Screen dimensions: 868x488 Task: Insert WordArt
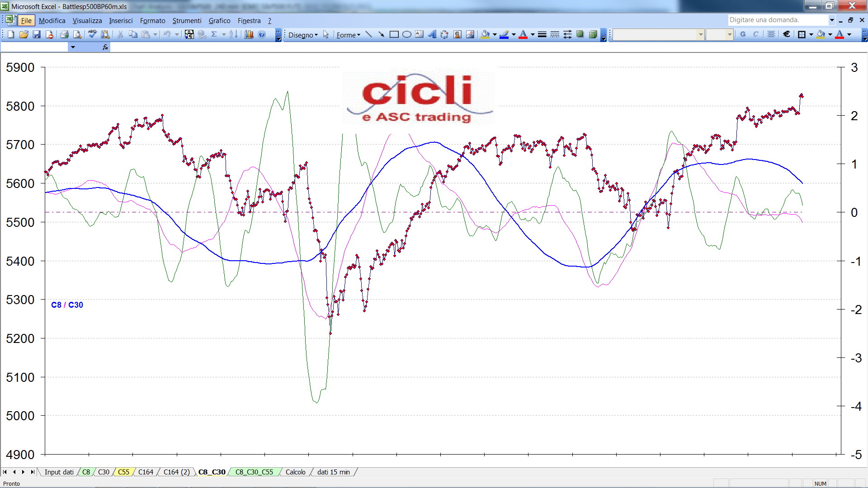pos(432,35)
